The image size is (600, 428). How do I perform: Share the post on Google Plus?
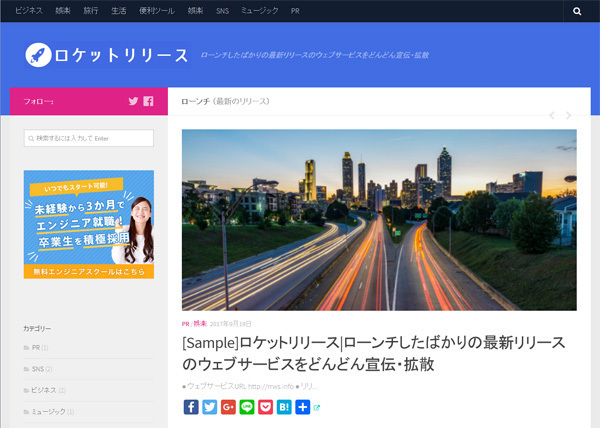click(228, 407)
